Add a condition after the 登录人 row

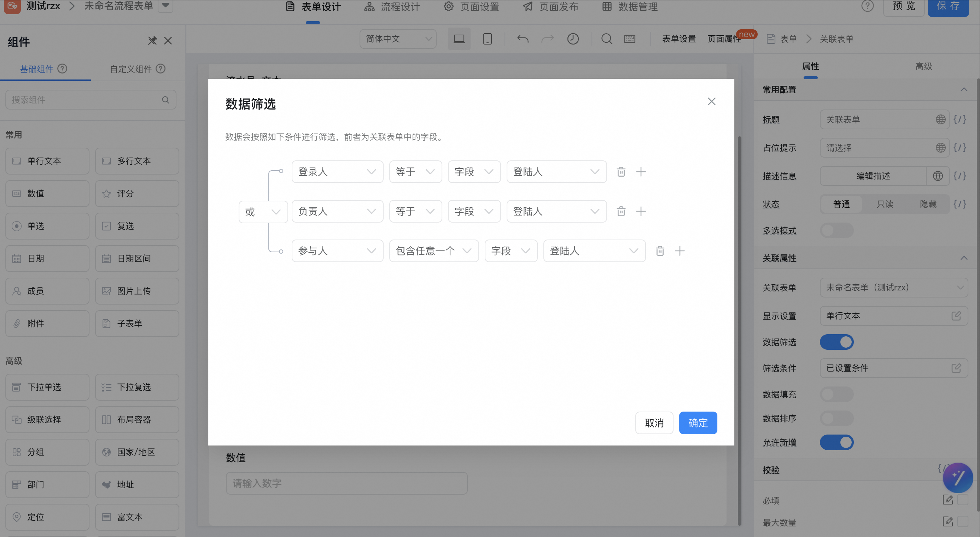coord(641,172)
